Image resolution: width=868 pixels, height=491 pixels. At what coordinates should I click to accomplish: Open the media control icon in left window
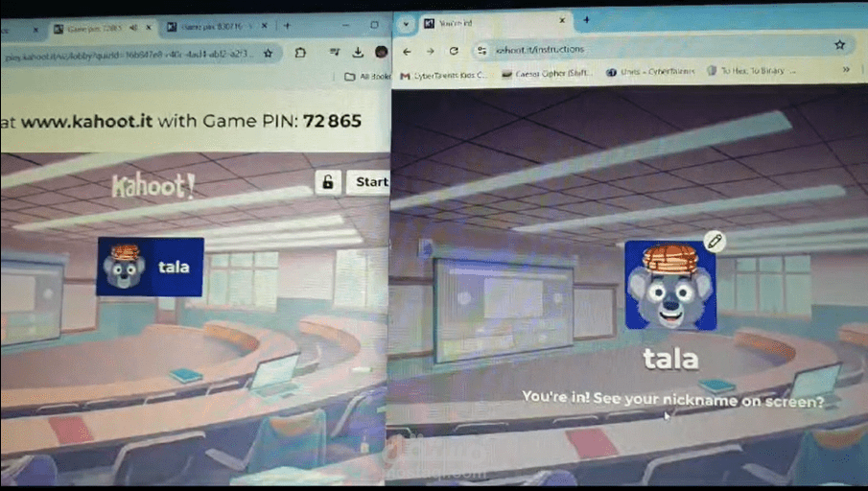335,52
